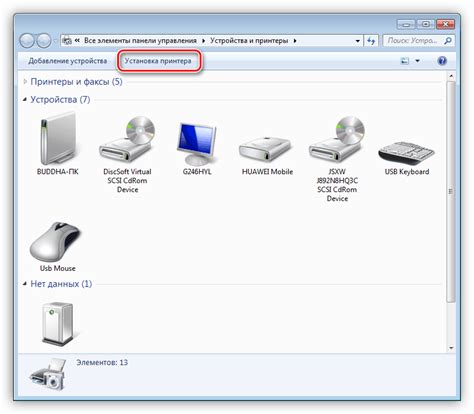Close the Devices and Printers window

446,24
